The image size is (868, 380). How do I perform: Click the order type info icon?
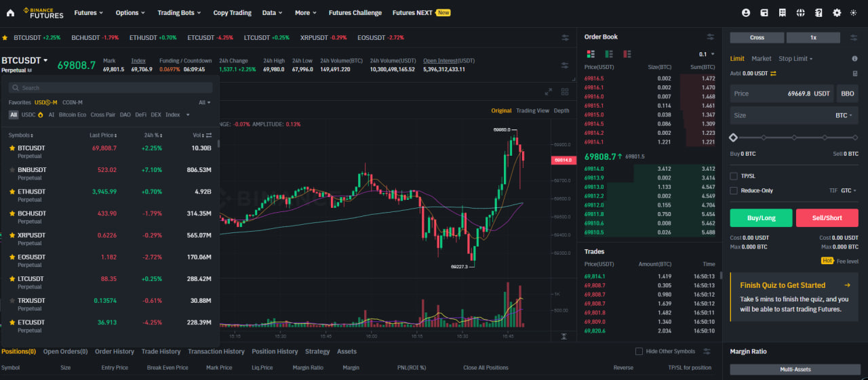pos(855,59)
